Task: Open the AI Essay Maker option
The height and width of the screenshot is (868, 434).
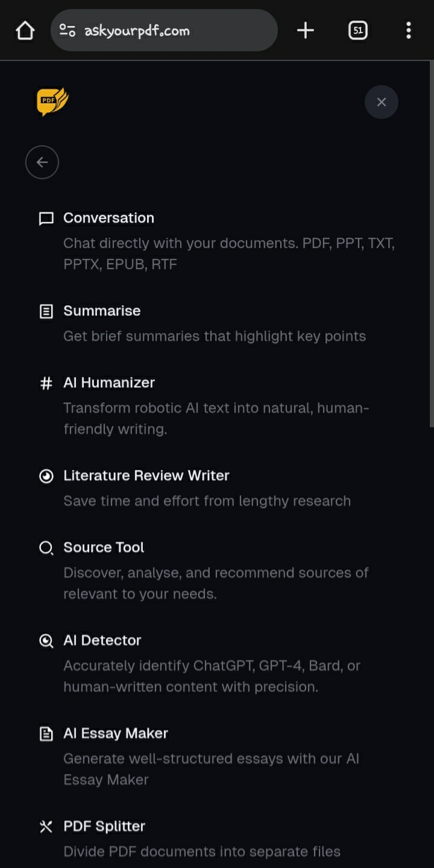Action: pyautogui.click(x=217, y=756)
